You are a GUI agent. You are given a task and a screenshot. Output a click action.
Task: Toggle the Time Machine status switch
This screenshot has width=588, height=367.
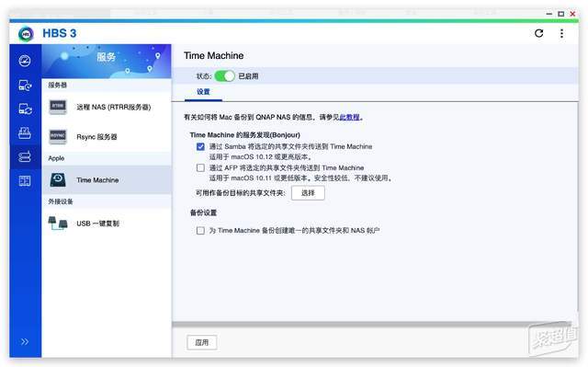pyautogui.click(x=224, y=75)
